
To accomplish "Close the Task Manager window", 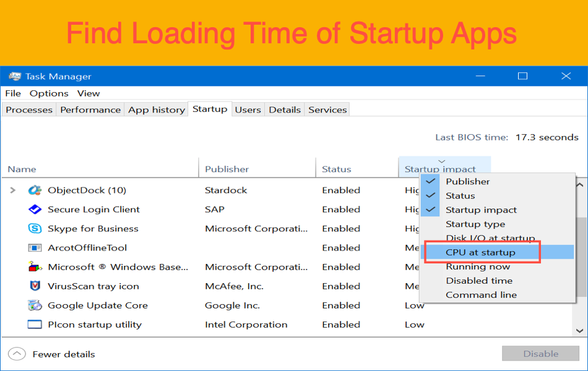I will pos(566,76).
